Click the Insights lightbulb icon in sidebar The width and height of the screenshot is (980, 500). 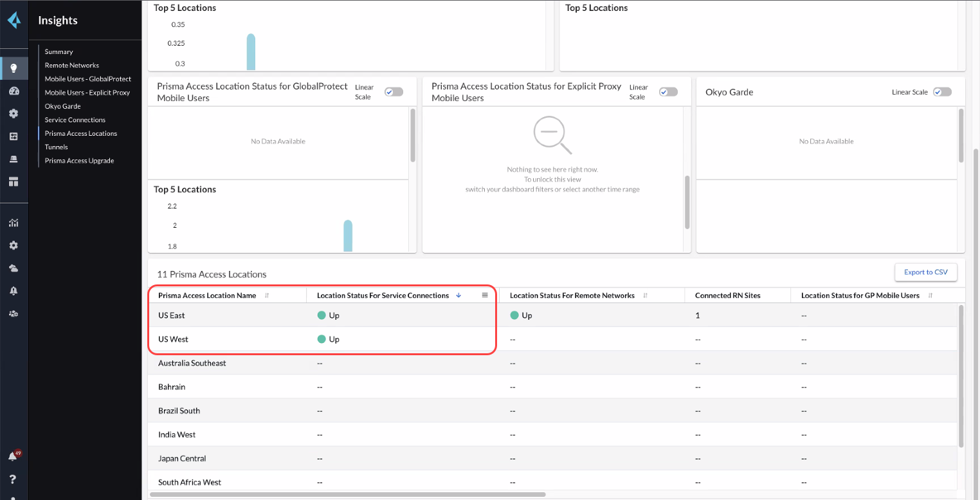click(x=14, y=68)
